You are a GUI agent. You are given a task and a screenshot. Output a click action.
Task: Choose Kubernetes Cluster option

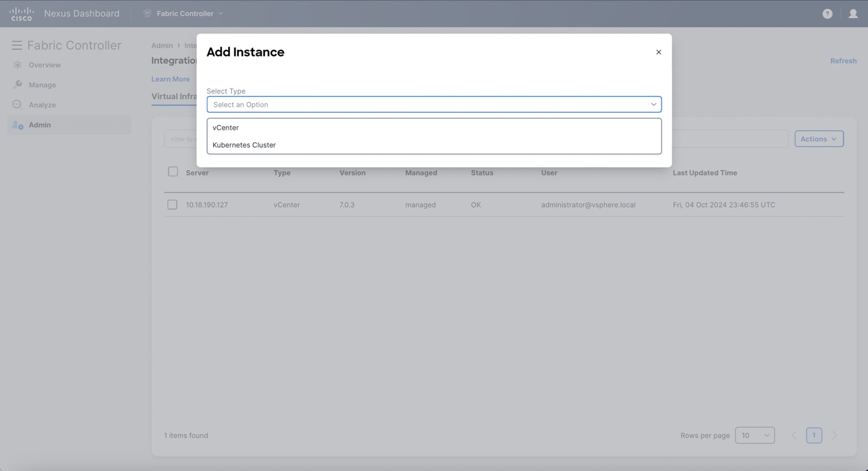tap(434, 145)
